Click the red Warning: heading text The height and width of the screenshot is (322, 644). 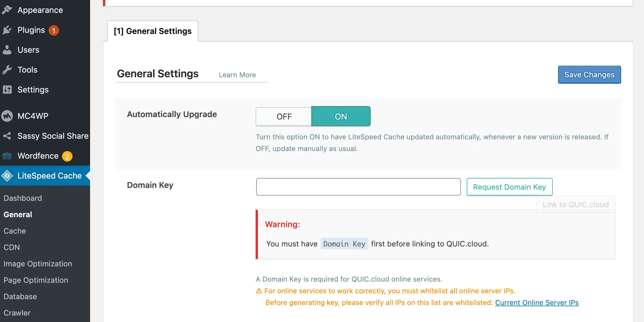pyautogui.click(x=283, y=224)
